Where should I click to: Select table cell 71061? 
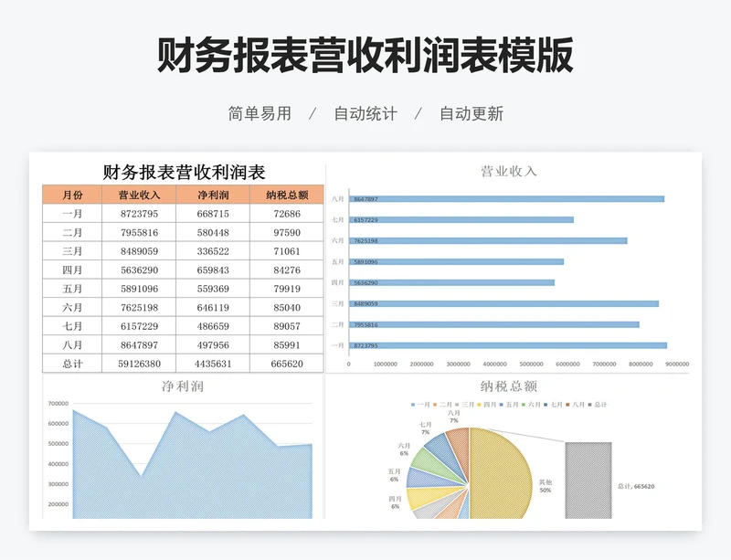pos(287,251)
